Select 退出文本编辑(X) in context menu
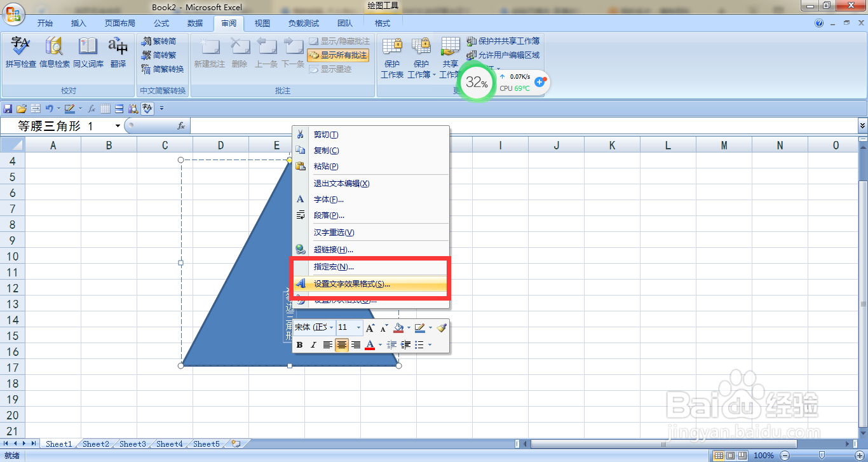868x462 pixels. [370, 184]
